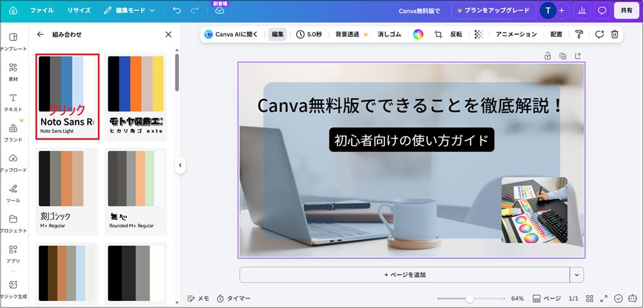Screen dimensions: 644x308
Task: Enter fullscreen presentation mode
Action: (x=604, y=298)
